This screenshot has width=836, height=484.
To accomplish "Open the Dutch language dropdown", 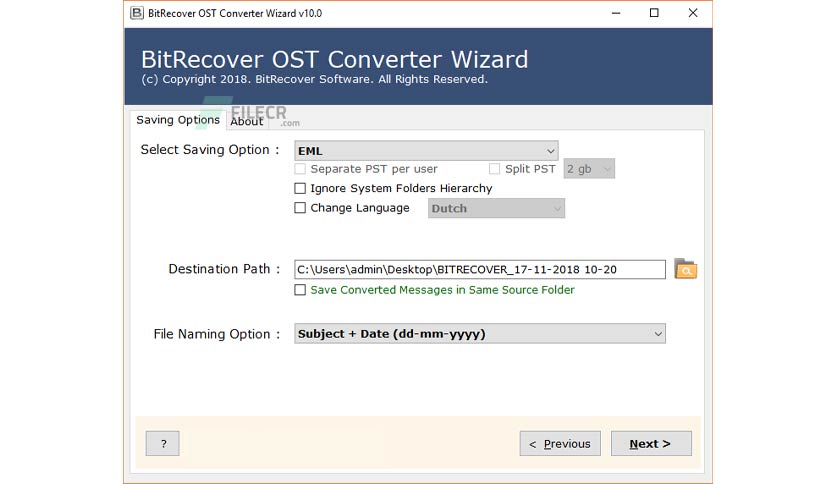I will pyautogui.click(x=496, y=208).
